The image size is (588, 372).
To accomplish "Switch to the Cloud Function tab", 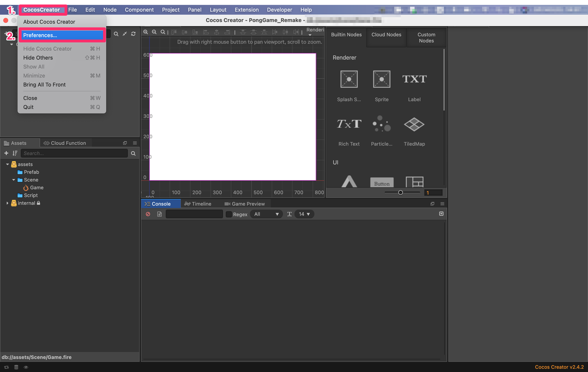I will [x=65, y=143].
